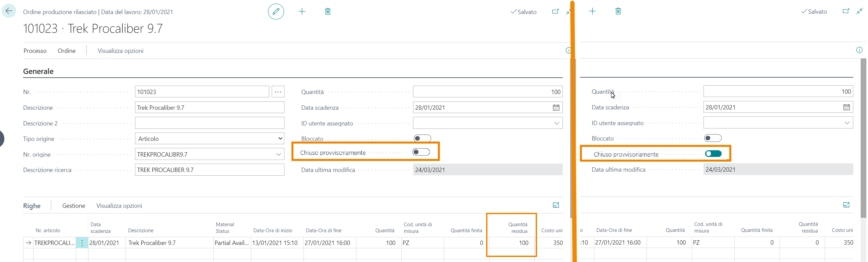Screen dimensions: 868x262
Task: Open the Ordine menu
Action: click(66, 51)
